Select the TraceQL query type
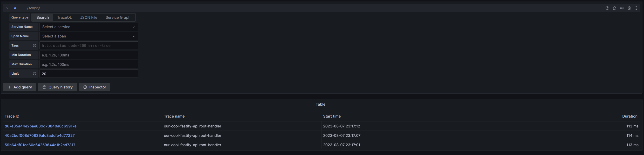 point(64,17)
